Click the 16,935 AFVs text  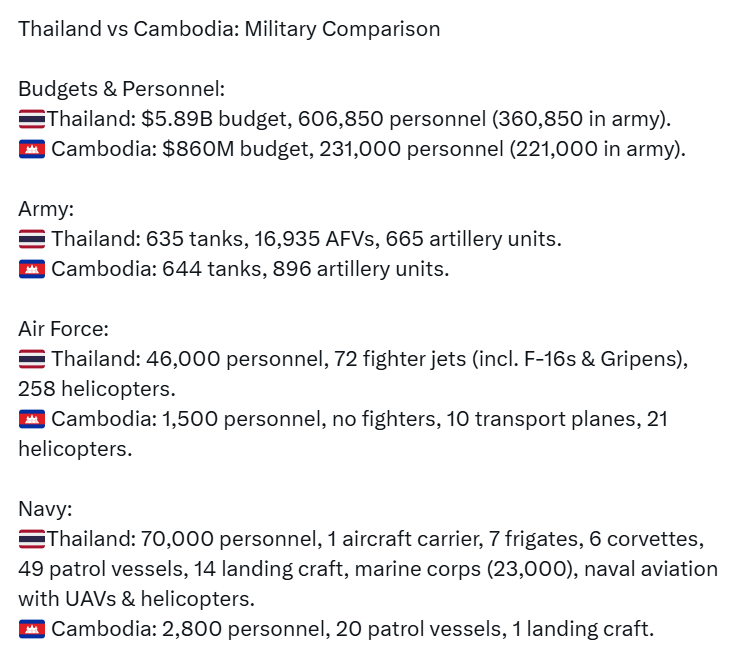[x=314, y=239]
